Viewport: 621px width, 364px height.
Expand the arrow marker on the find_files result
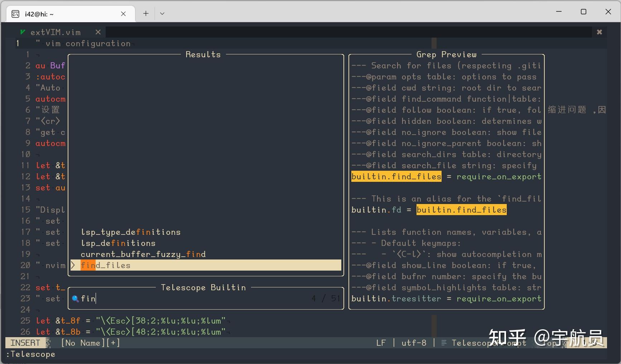(73, 265)
